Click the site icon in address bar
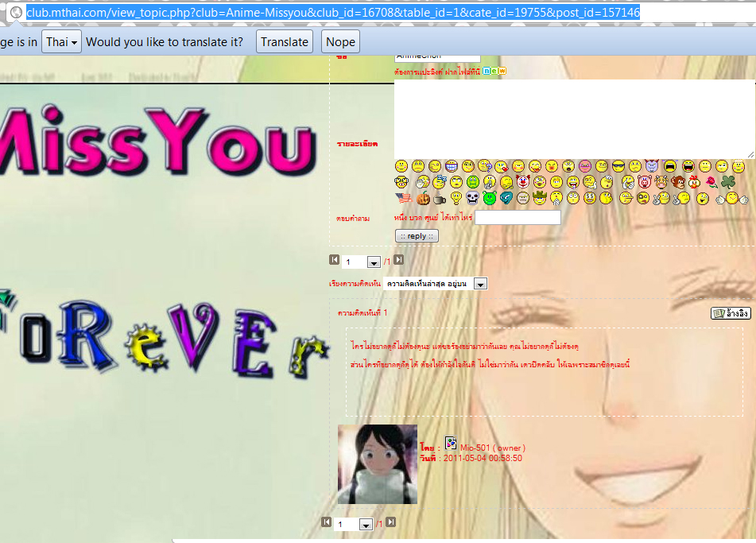Image resolution: width=756 pixels, height=543 pixels. [17, 13]
